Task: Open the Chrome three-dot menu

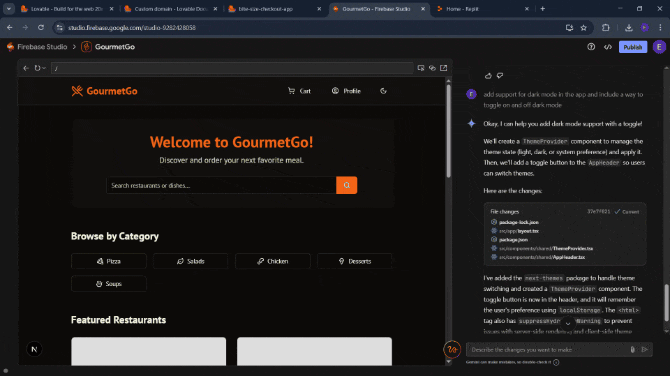Action: click(660, 27)
